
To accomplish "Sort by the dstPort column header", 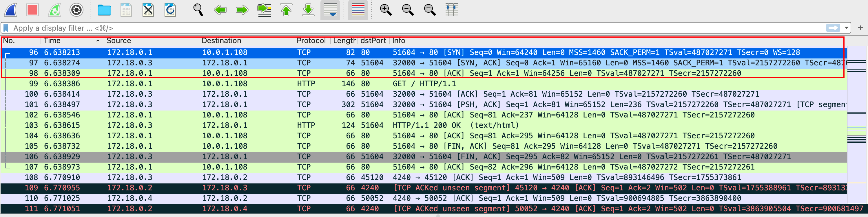I will tap(373, 41).
